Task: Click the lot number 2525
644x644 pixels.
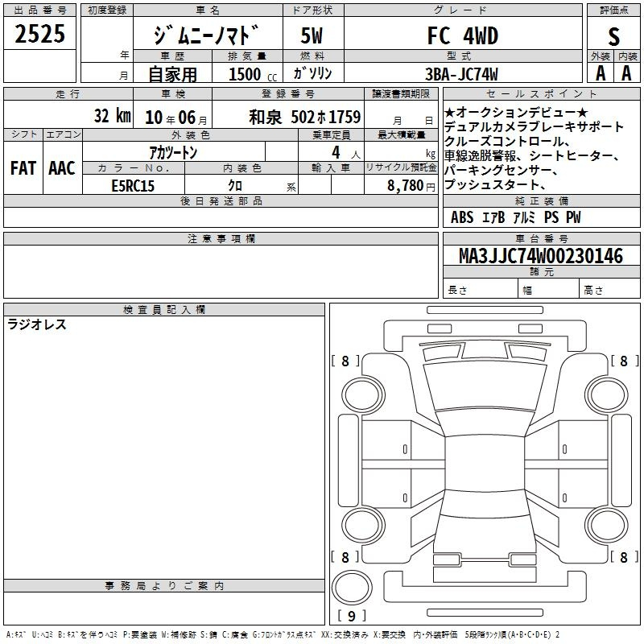Action: pyautogui.click(x=39, y=34)
